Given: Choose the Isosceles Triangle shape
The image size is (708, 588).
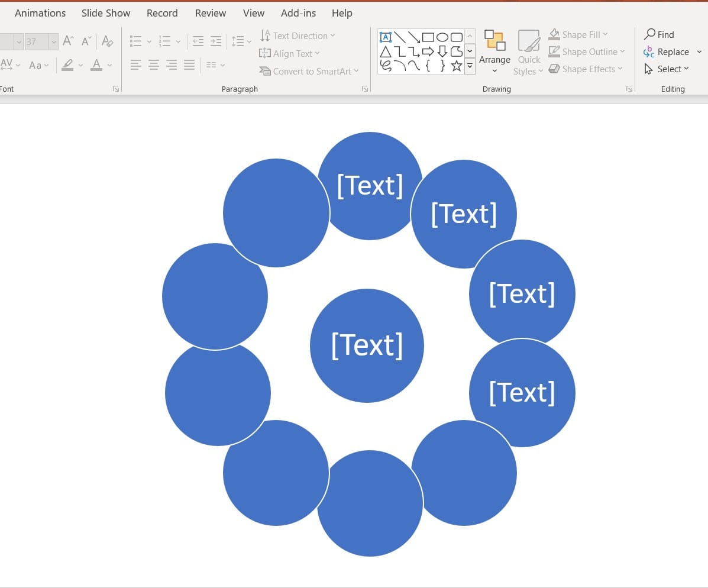Looking at the screenshot, I should coord(386,51).
